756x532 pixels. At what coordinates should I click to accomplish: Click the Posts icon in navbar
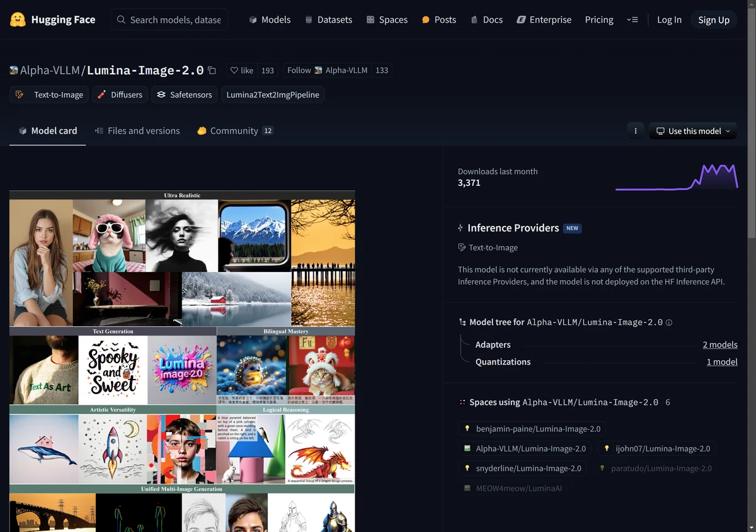tap(426, 20)
